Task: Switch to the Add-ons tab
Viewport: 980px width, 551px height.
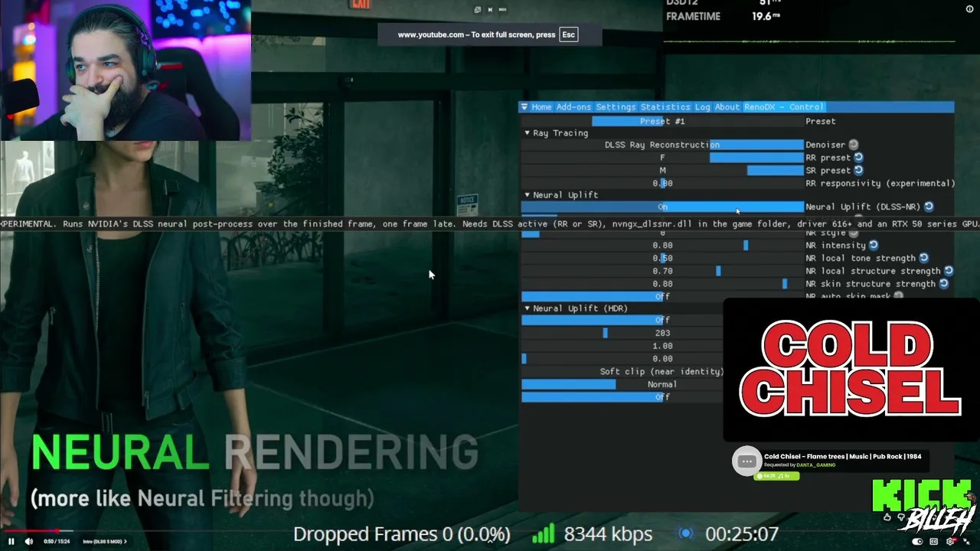Action: [x=573, y=107]
